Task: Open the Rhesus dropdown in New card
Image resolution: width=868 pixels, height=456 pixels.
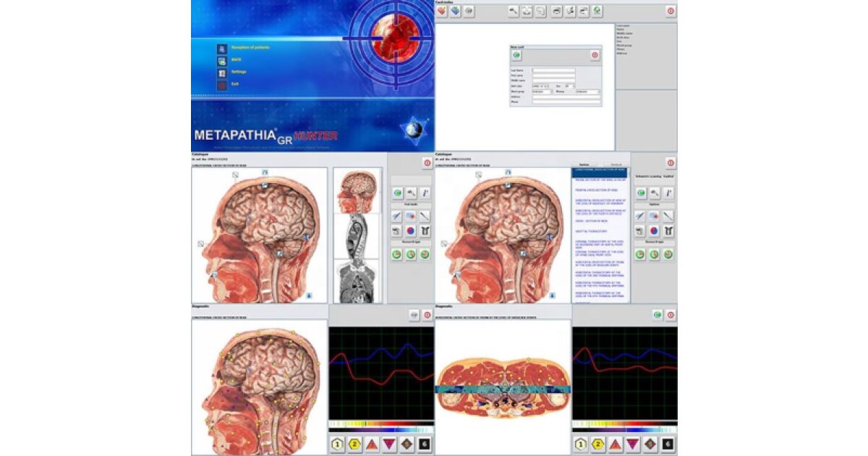Action: (587, 92)
